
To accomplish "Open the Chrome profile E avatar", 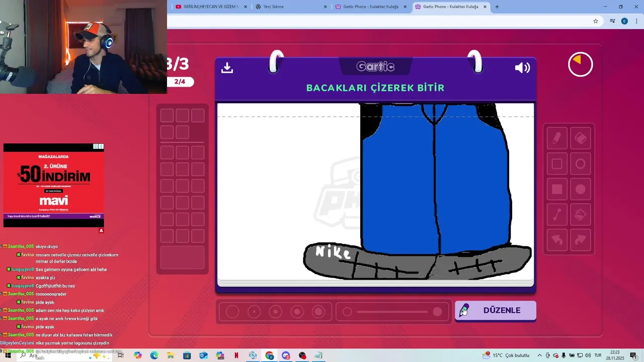I will pyautogui.click(x=624, y=21).
